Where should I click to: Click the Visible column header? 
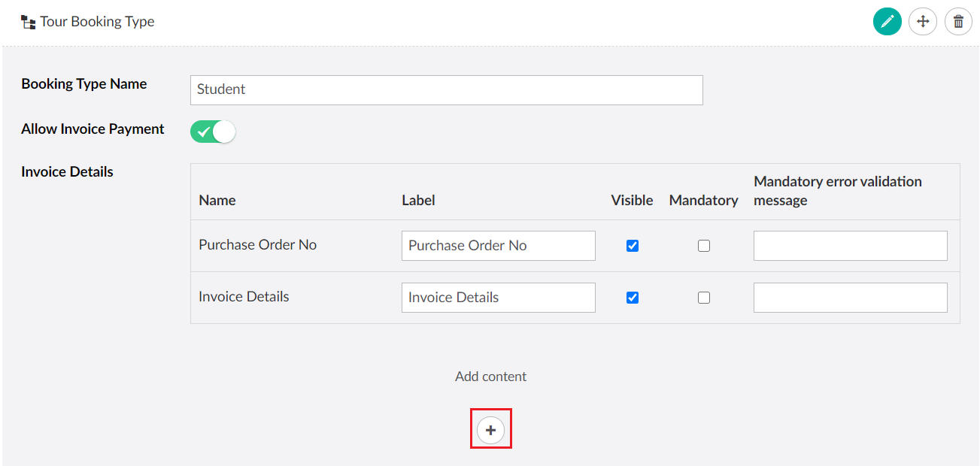click(632, 200)
